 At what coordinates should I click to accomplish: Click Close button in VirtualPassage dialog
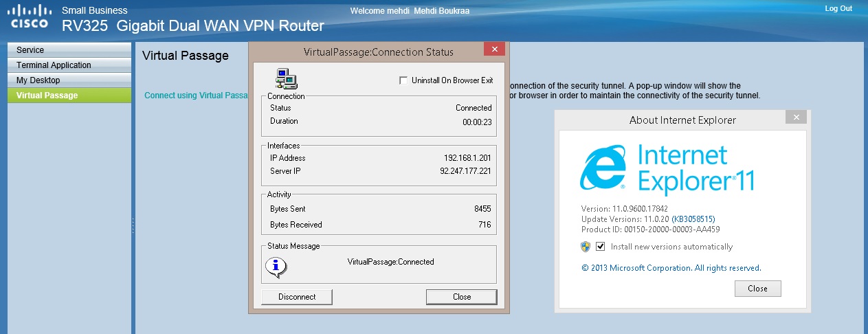pos(462,297)
